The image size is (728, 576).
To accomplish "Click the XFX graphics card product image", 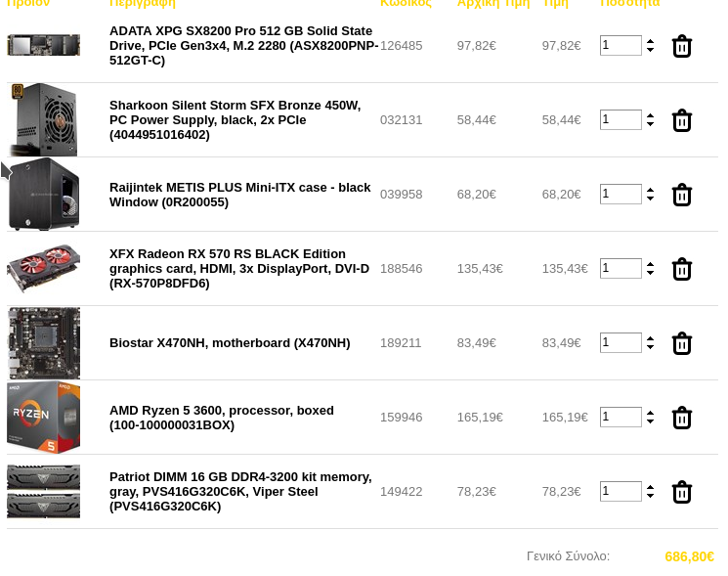I will click(x=43, y=269).
